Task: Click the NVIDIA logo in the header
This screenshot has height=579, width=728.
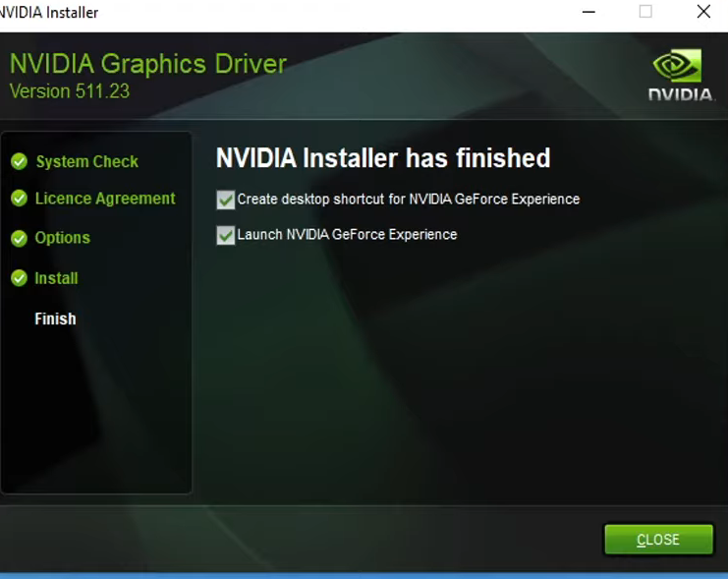Action: click(x=680, y=75)
